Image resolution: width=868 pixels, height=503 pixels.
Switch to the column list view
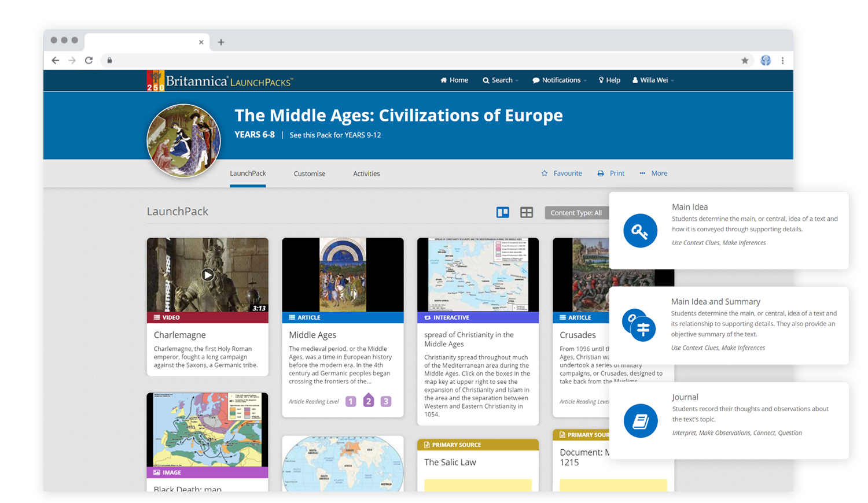[x=502, y=213]
